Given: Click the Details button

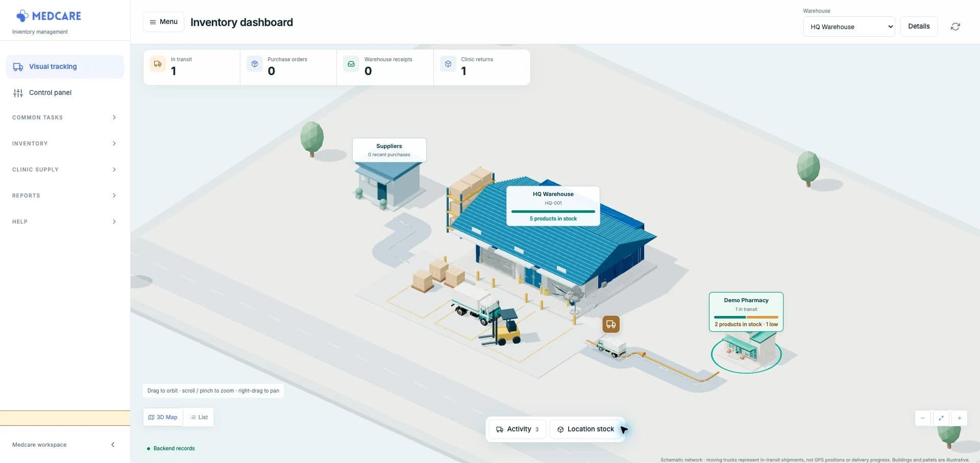Looking at the screenshot, I should point(919,27).
